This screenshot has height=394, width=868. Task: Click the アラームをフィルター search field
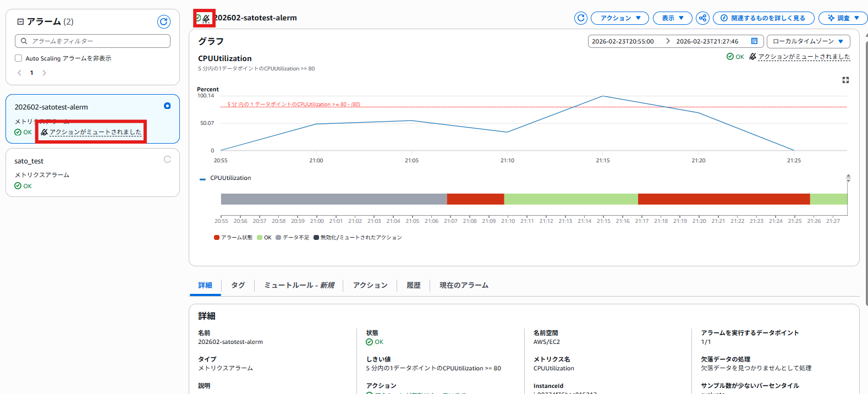click(x=92, y=41)
